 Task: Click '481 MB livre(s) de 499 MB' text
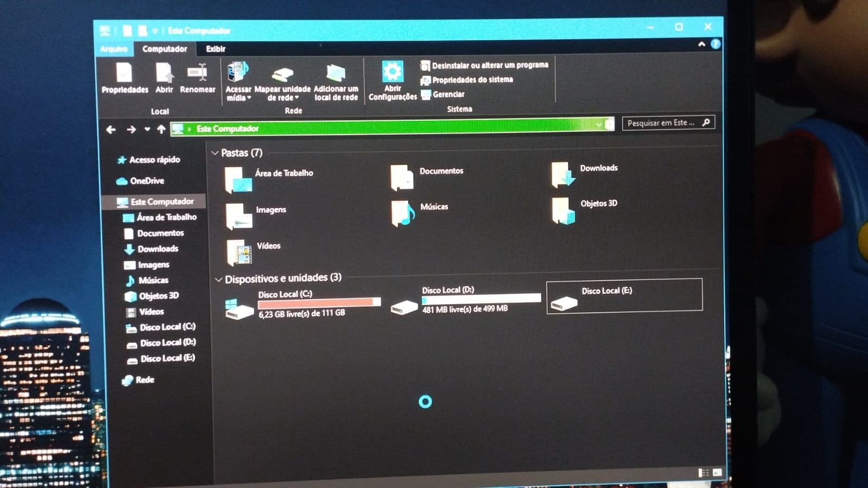pos(465,309)
